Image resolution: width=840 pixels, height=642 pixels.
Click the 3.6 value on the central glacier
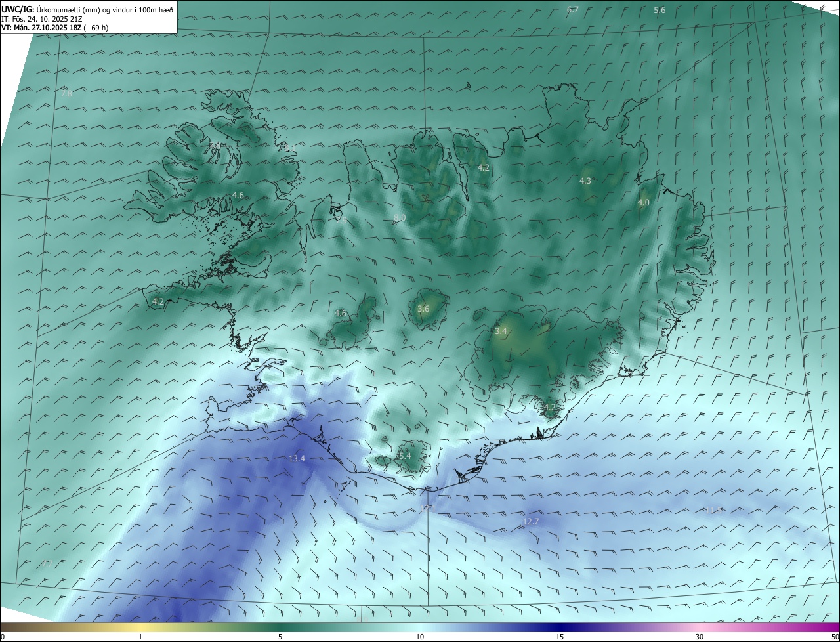pos(423,309)
